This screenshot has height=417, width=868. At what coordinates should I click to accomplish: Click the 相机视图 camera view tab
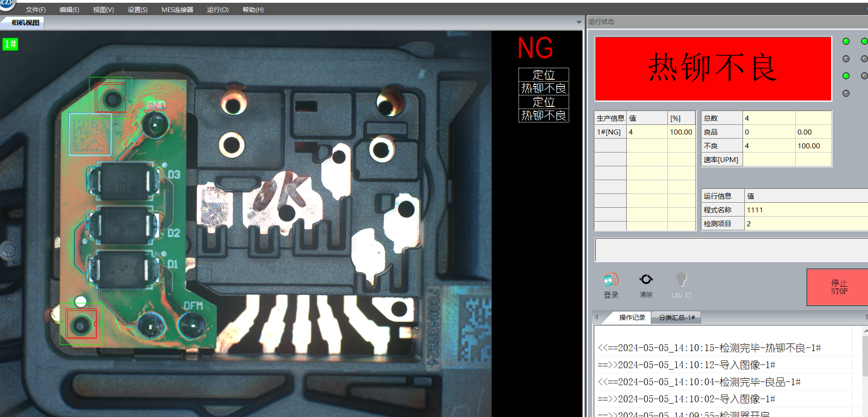[x=25, y=23]
